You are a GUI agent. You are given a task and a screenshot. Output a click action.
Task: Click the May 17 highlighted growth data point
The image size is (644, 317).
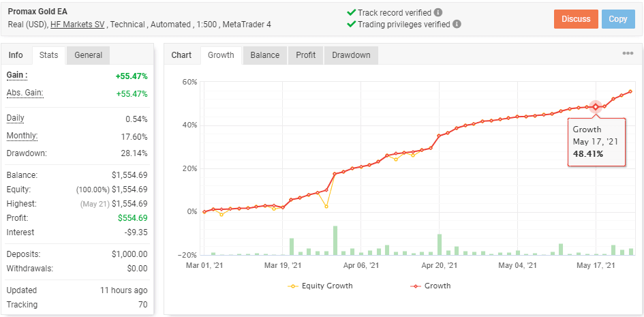tap(596, 107)
